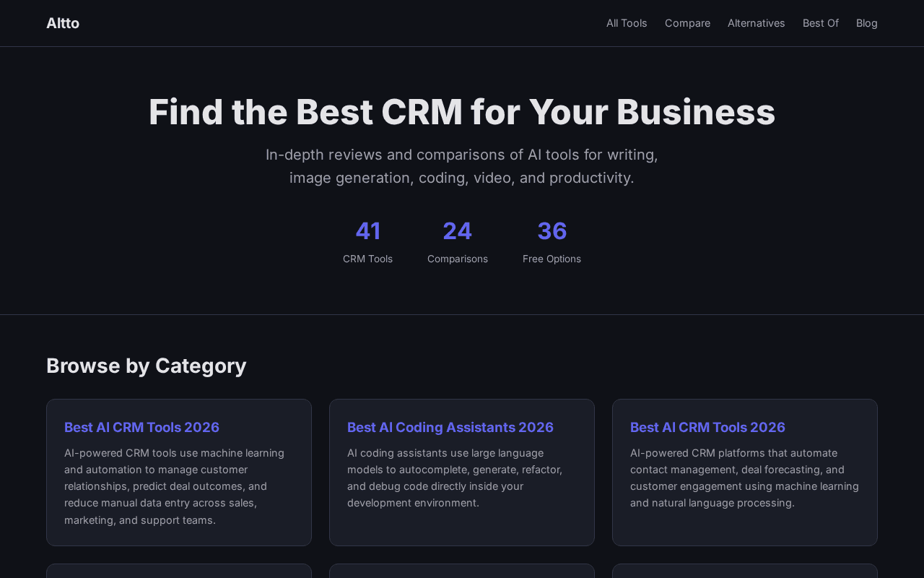Screen dimensions: 924x578
Task: Click the AI coding assistants description paragraph
Action: (455, 478)
